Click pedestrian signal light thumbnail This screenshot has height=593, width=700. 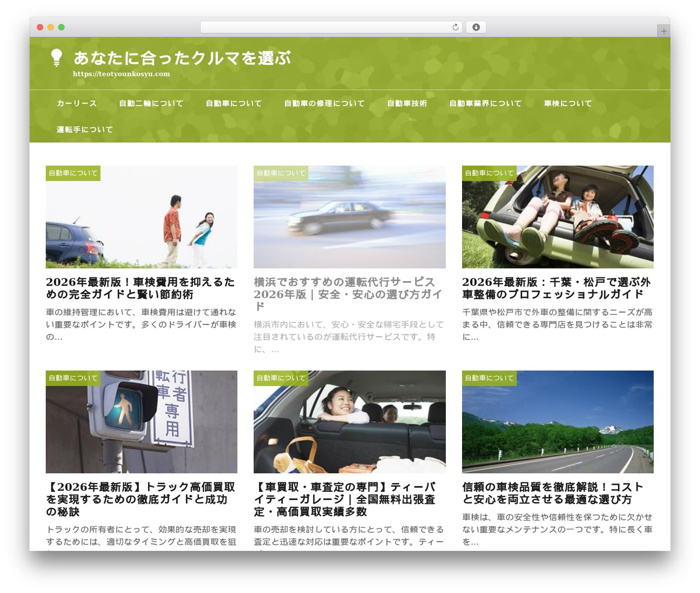[142, 422]
